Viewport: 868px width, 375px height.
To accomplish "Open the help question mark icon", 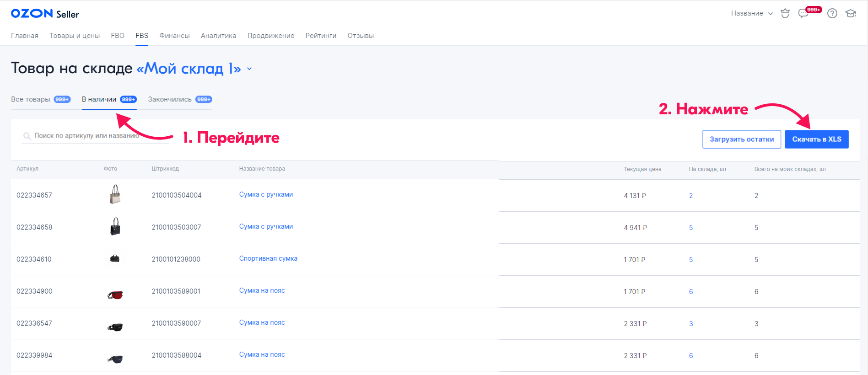I will (832, 14).
